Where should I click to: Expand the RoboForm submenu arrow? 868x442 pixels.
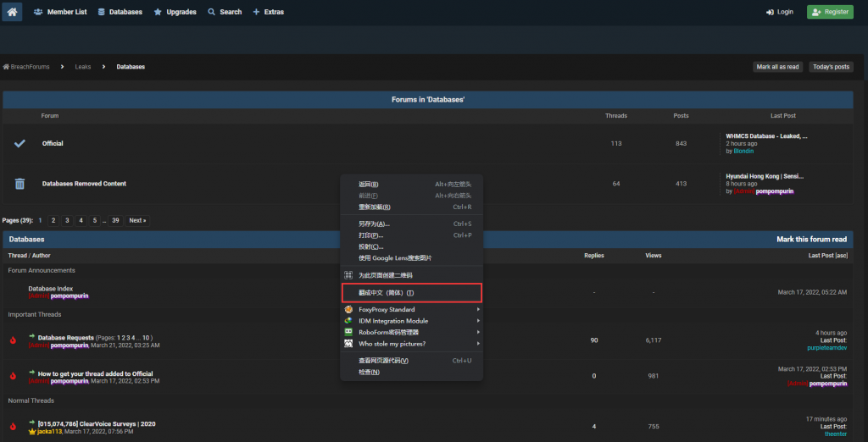pos(478,332)
